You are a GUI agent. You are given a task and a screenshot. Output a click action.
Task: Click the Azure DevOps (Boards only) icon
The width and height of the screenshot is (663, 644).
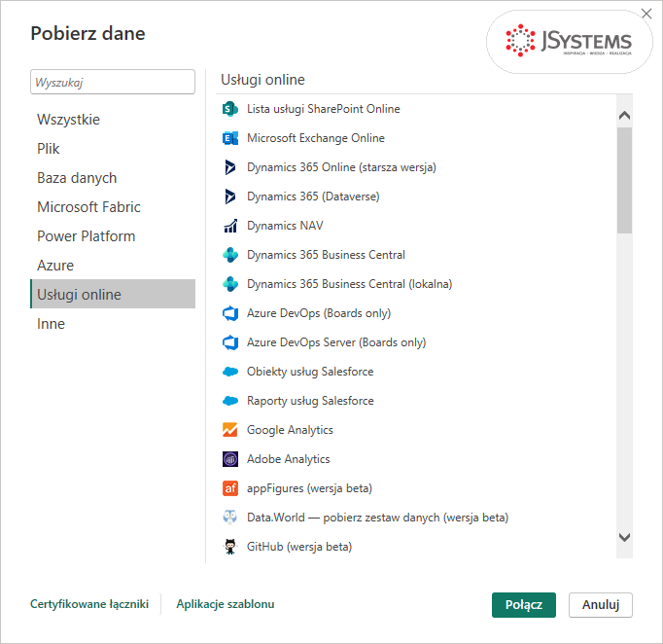point(230,313)
